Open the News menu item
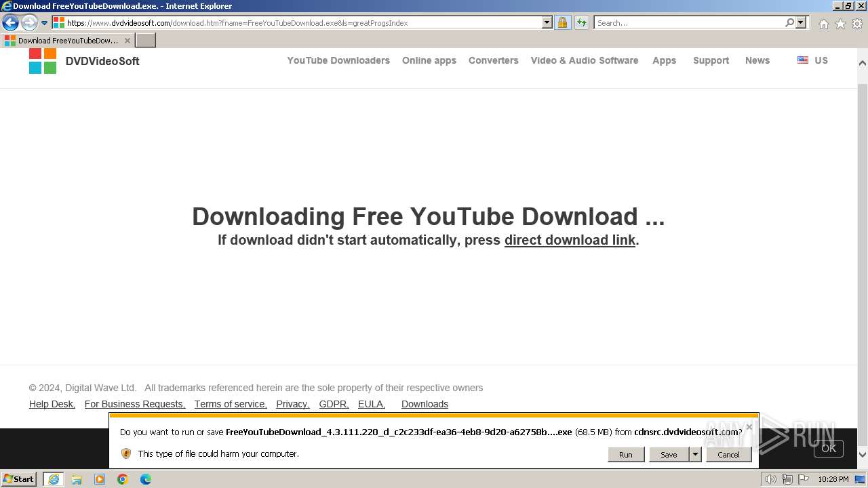 [x=757, y=60]
